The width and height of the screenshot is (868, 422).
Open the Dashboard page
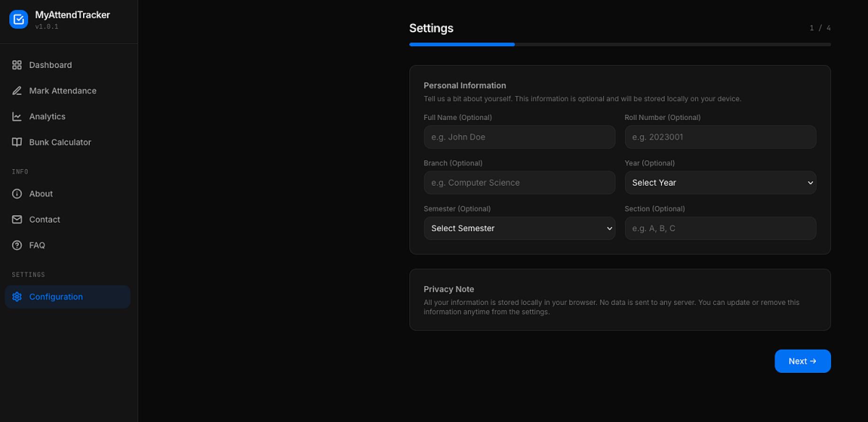(x=68, y=65)
